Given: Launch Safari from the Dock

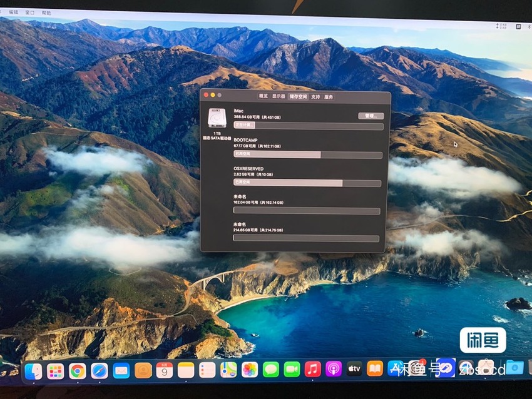Looking at the screenshot, I should pyautogui.click(x=100, y=371).
